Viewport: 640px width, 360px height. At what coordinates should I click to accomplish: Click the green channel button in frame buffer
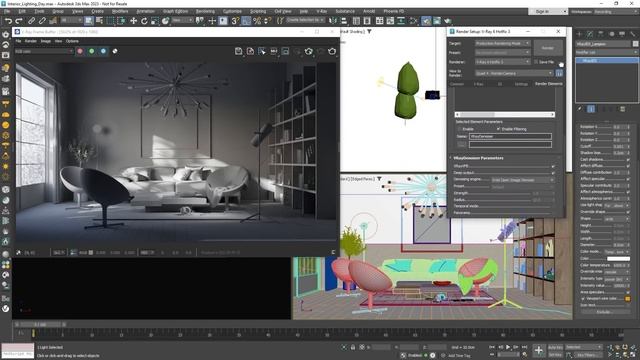(91, 51)
